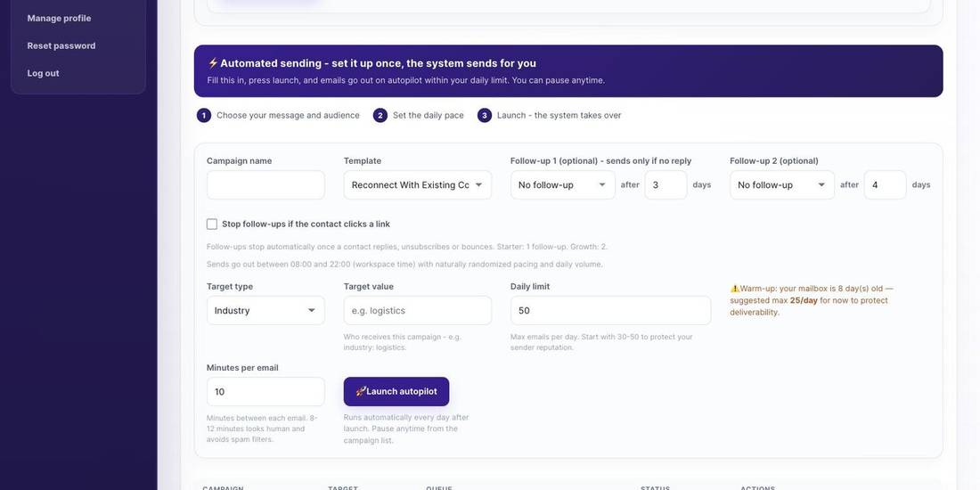980x490 pixels.
Task: Expand the Follow-up 2 dropdown
Action: (782, 185)
